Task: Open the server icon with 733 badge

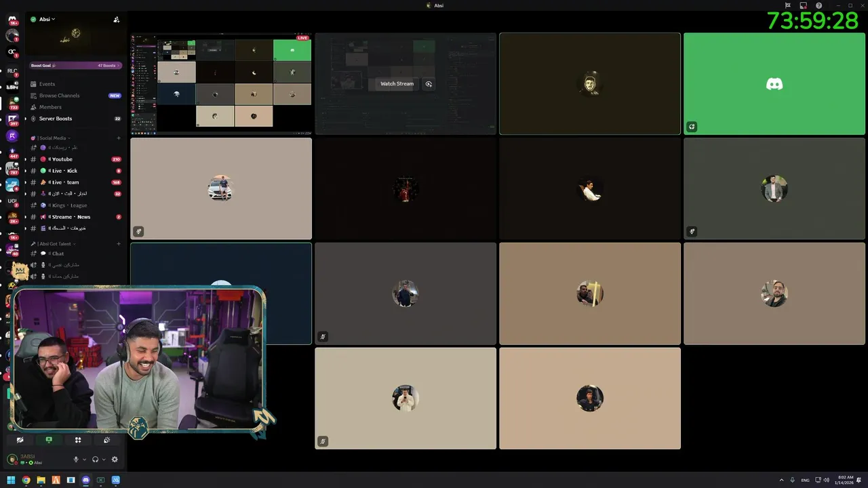Action: pos(12,102)
